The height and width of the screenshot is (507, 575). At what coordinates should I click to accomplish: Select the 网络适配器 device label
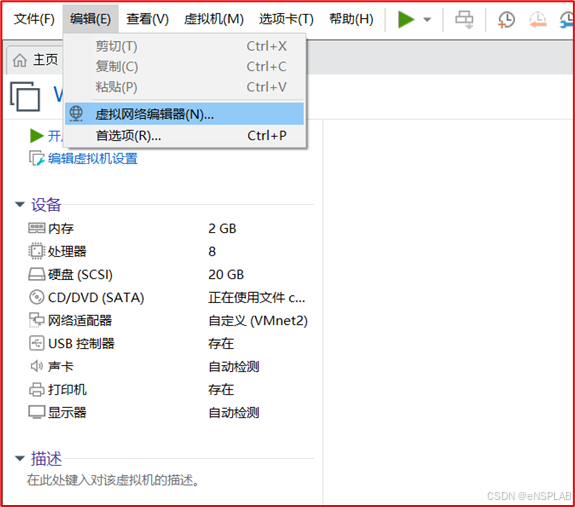[x=80, y=320]
